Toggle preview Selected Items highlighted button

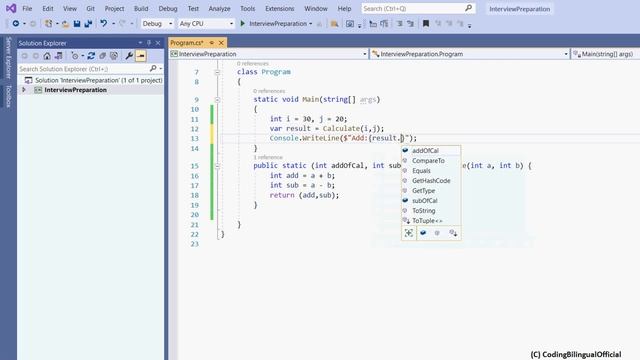(141, 56)
